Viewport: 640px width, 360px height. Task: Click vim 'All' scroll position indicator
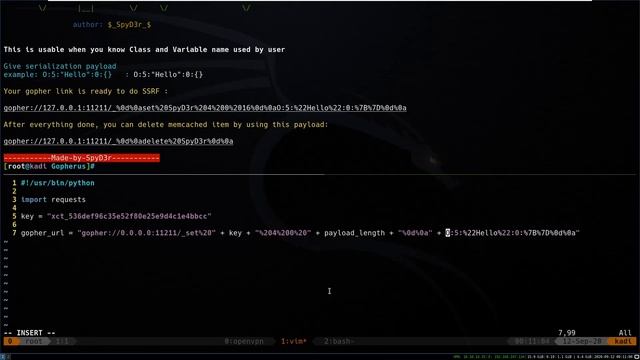[625, 333]
